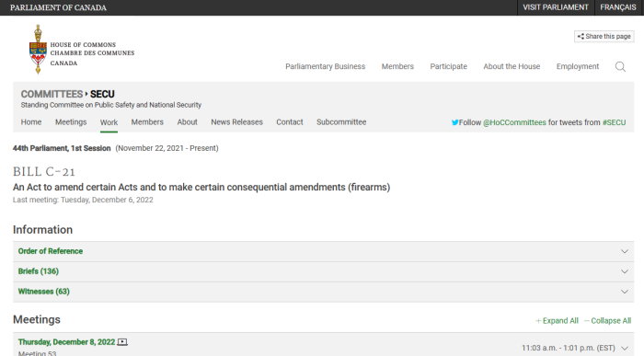Open Parliamentary Business menu

coord(326,66)
